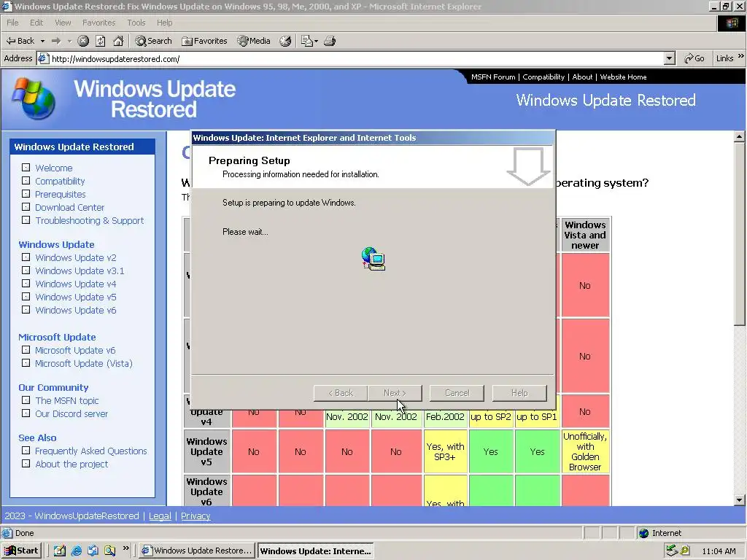This screenshot has width=747, height=560.
Task: Click the Refresh icon in IE toolbar
Action: point(101,41)
